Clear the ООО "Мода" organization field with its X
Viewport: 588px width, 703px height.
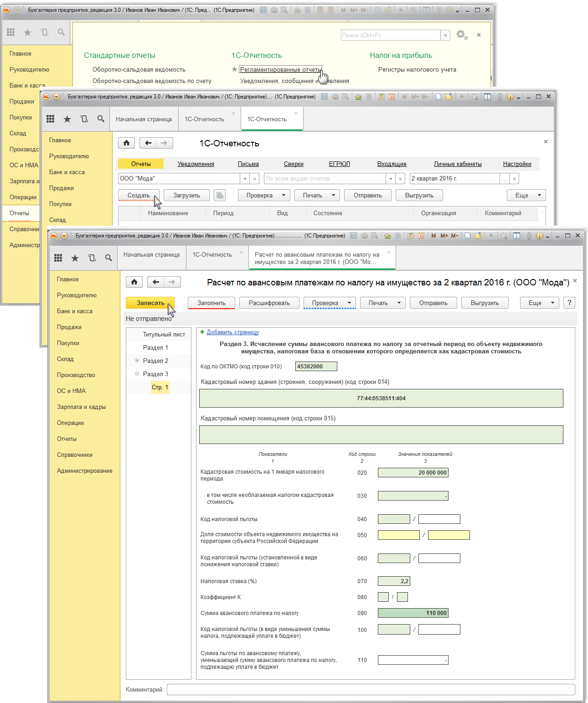[x=254, y=179]
